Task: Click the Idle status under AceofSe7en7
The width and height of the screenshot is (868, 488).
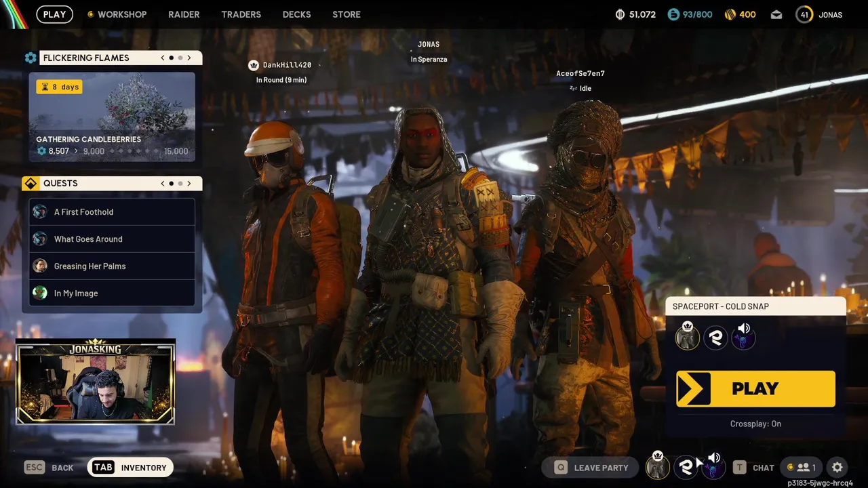Action: point(580,88)
